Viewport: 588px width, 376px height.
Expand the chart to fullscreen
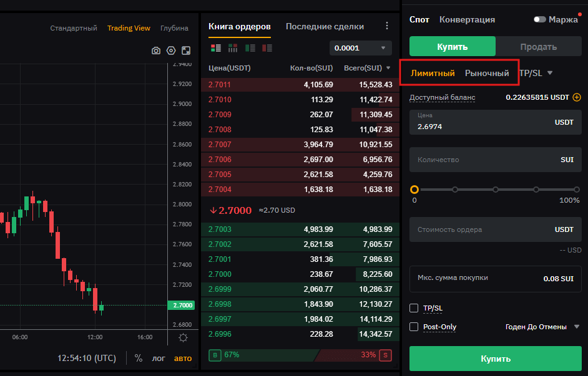[x=186, y=51]
